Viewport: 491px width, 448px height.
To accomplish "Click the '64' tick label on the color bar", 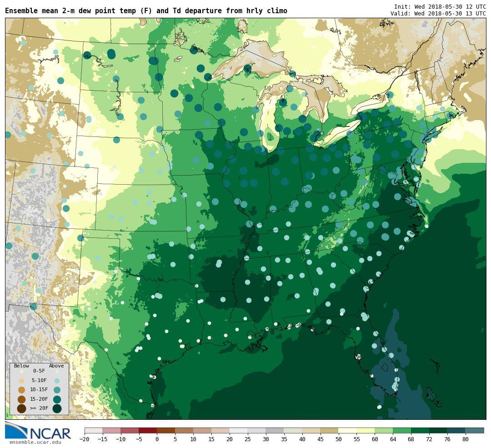I will pos(393,439).
